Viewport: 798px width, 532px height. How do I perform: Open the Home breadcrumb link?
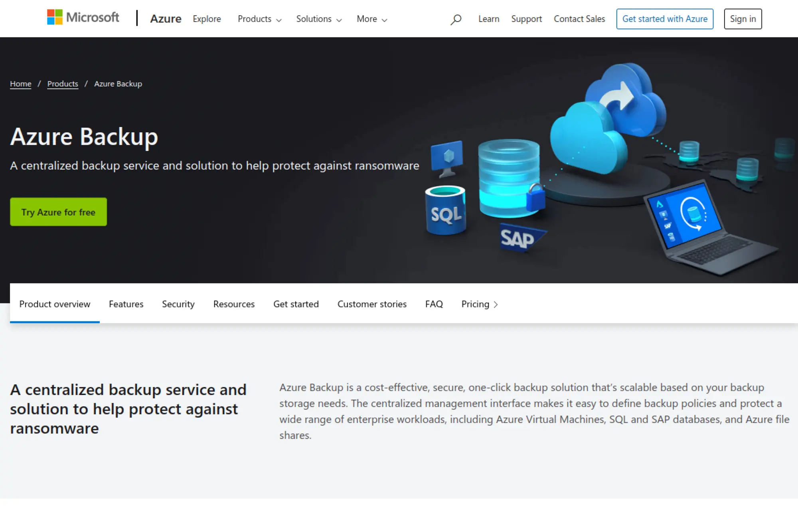20,84
